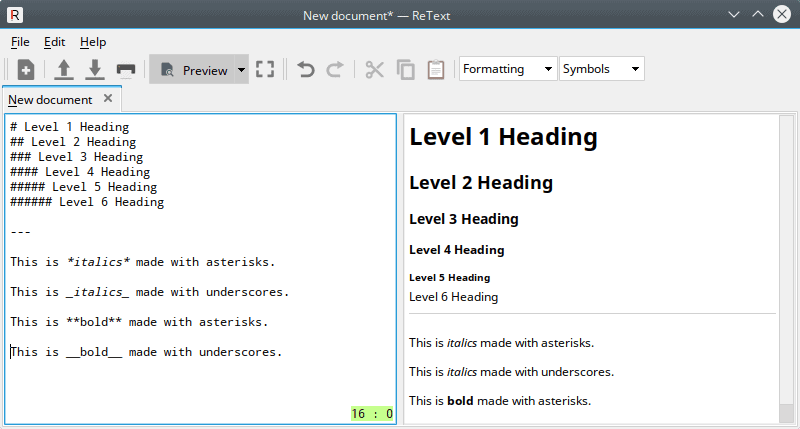
Task: Enter fullscreen mode via toolbar icon
Action: (x=265, y=70)
